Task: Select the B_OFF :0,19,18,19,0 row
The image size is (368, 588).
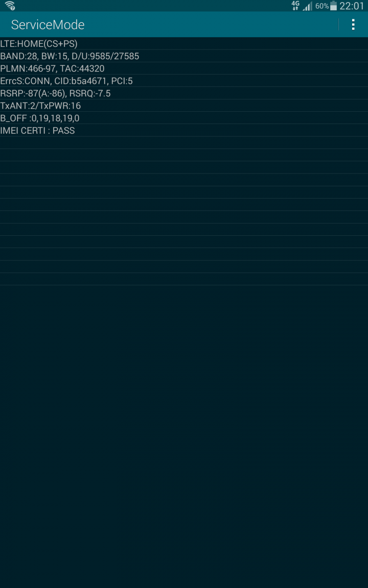Action: point(184,118)
